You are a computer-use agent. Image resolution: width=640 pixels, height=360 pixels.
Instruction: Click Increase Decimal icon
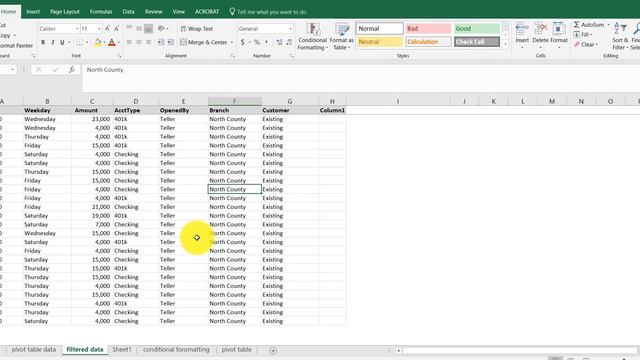click(279, 42)
